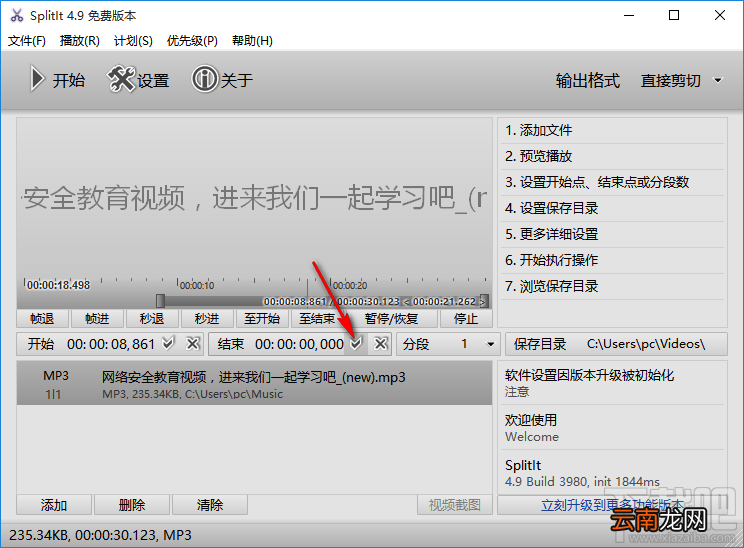This screenshot has height=548, width=744.
Task: Click the 视频截图 screenshot button
Action: point(455,505)
